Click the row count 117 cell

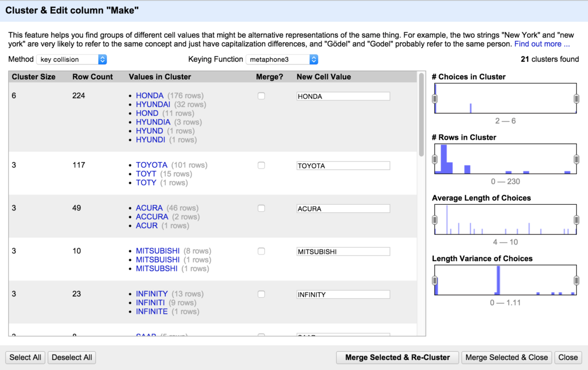point(79,165)
